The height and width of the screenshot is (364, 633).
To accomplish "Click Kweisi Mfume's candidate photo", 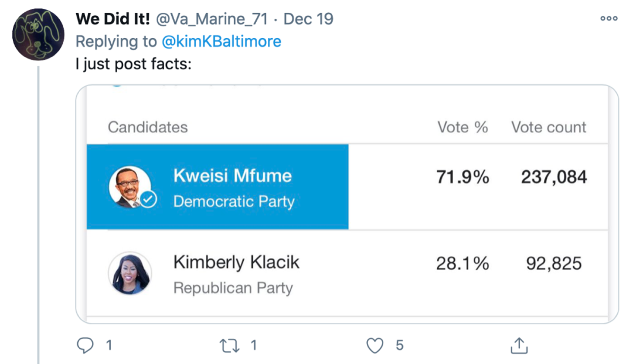I will pyautogui.click(x=129, y=186).
